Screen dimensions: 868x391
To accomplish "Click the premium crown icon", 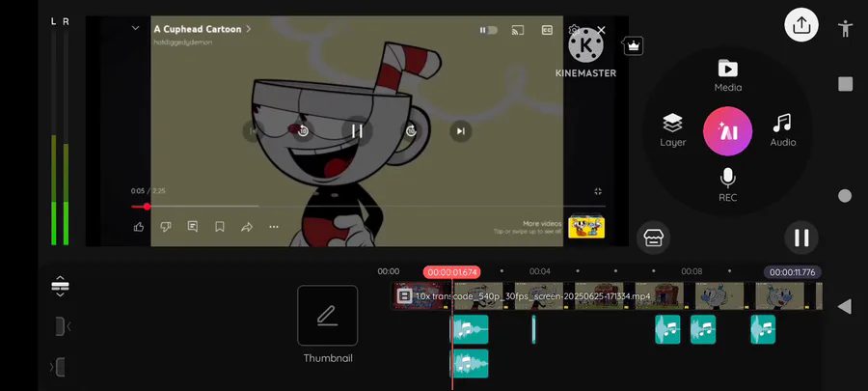I will 634,46.
